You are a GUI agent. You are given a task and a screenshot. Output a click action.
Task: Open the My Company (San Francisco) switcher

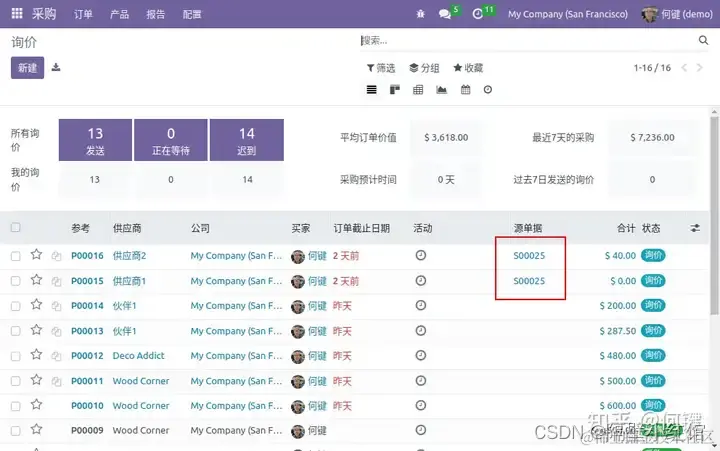pos(568,14)
